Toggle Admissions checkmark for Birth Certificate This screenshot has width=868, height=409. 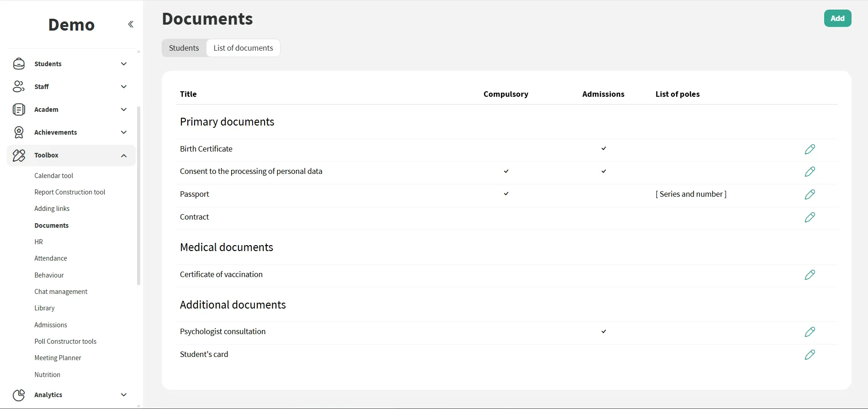pyautogui.click(x=603, y=149)
